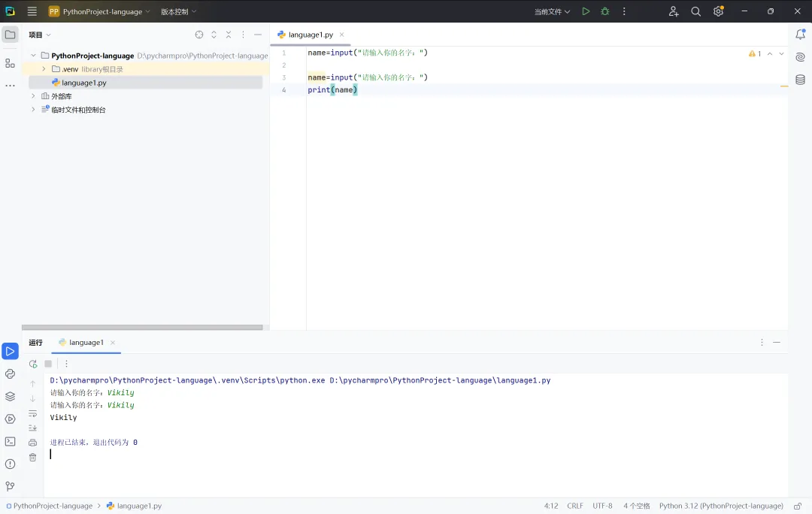Open Run toolbar more options

coord(66,364)
